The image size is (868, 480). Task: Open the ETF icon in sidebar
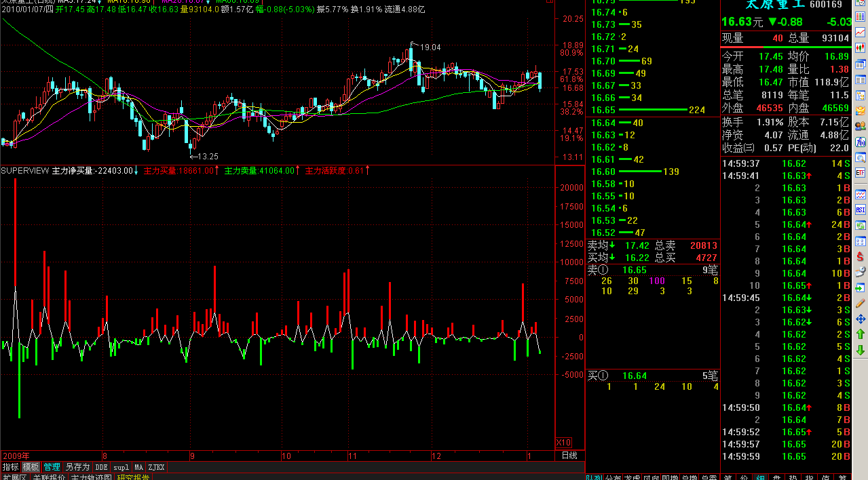[x=861, y=173]
